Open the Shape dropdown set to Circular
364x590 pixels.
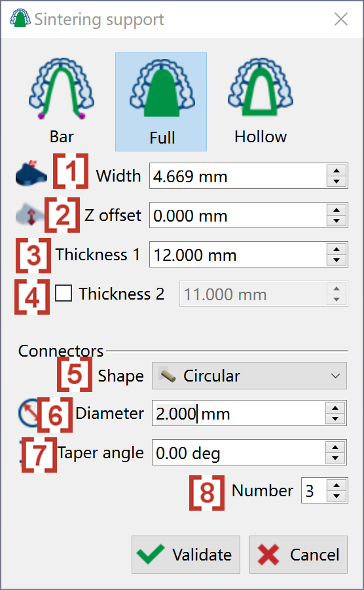(249, 376)
